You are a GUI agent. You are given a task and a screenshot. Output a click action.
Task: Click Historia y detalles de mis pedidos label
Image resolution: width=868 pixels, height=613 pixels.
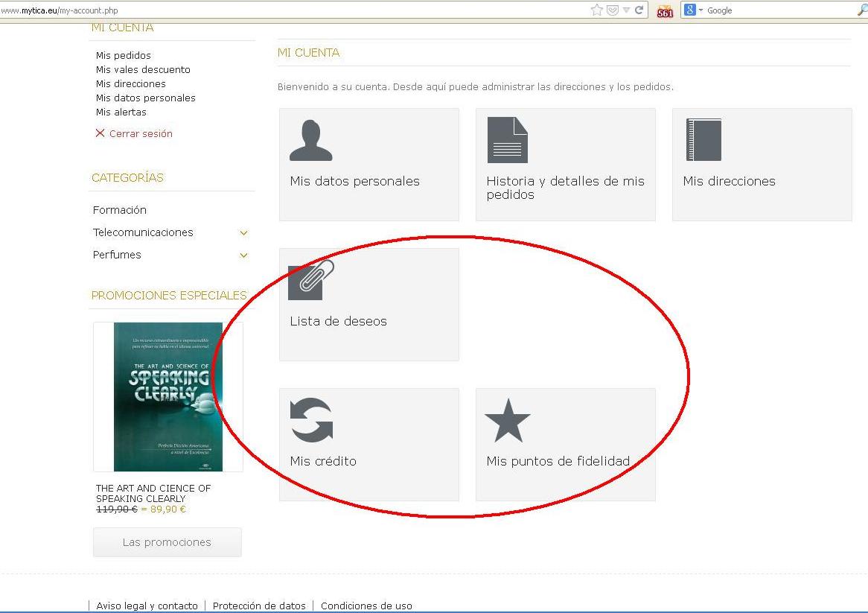click(x=565, y=188)
